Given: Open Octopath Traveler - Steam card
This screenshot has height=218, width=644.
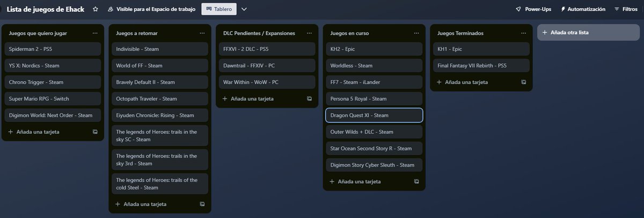Looking at the screenshot, I should [x=160, y=99].
